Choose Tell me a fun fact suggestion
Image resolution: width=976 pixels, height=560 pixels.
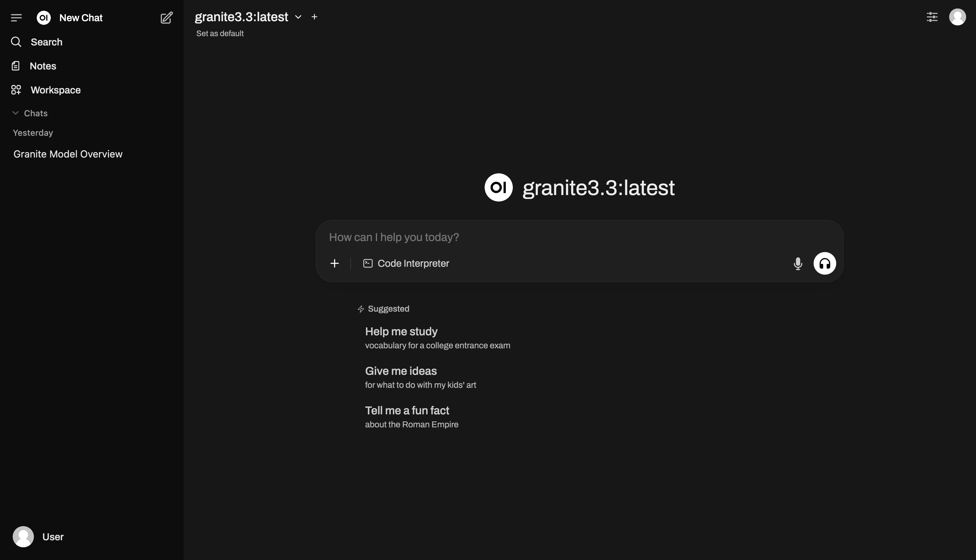(x=412, y=417)
